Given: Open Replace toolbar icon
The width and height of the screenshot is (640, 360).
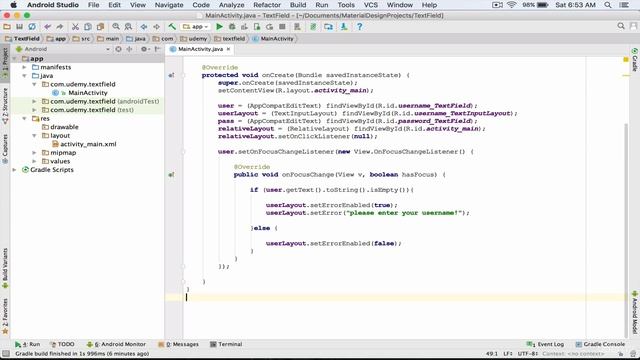Looking at the screenshot, I should pos(128,27).
